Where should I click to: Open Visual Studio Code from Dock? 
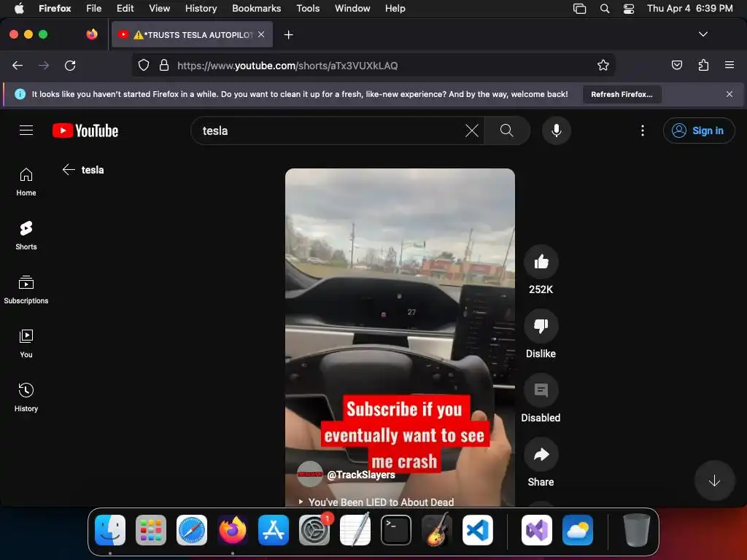(x=478, y=530)
